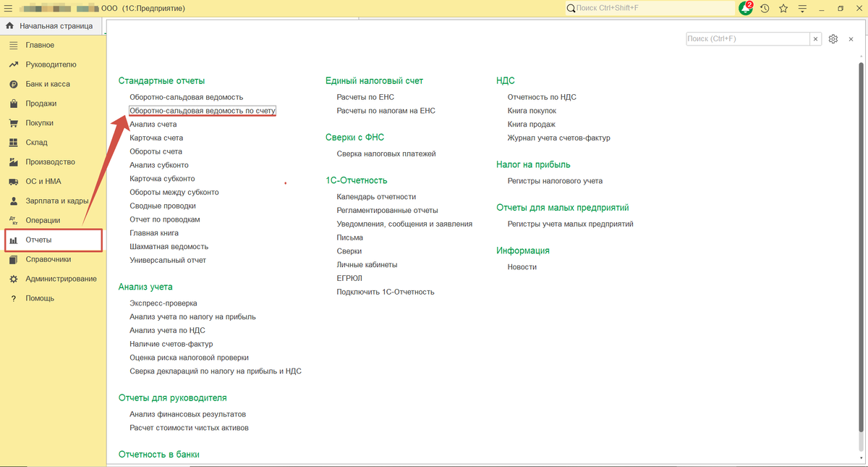Open Главное section
The width and height of the screenshot is (868, 467).
(40, 45)
